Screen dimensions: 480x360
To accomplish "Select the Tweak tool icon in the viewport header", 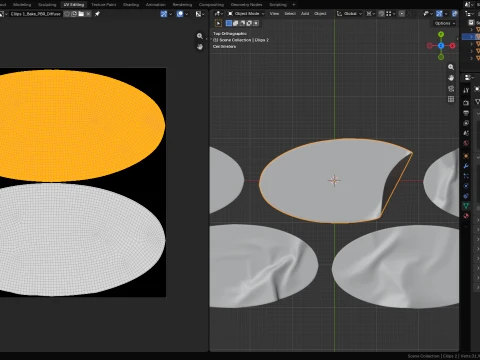I will point(218,23).
